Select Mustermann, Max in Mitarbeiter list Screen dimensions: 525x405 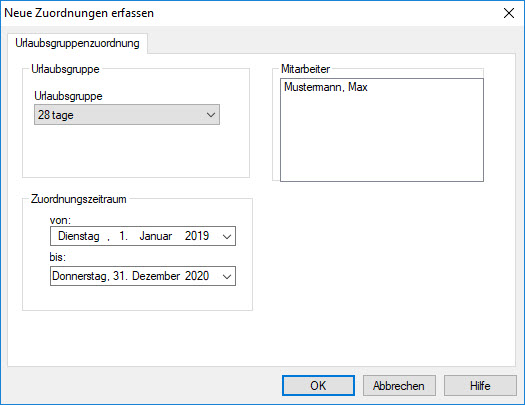coord(326,87)
